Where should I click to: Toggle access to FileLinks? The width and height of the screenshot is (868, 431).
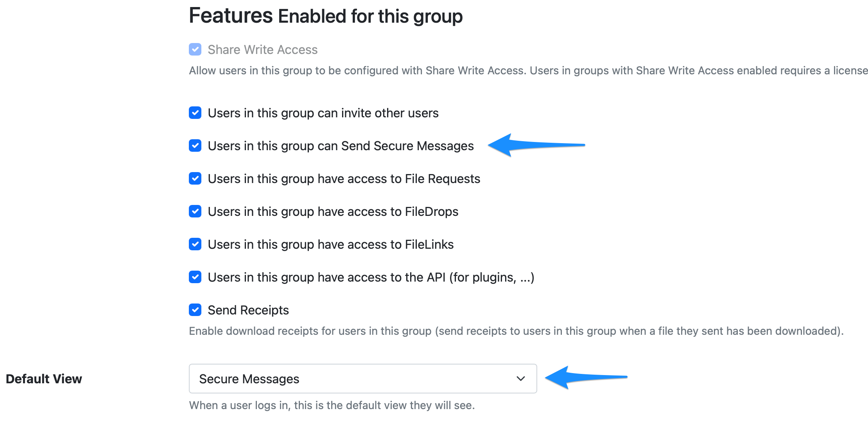[x=195, y=244]
